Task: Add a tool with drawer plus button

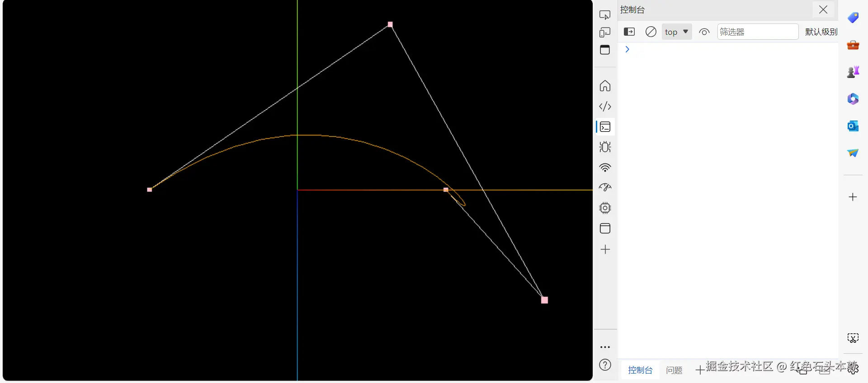Action: 699,370
